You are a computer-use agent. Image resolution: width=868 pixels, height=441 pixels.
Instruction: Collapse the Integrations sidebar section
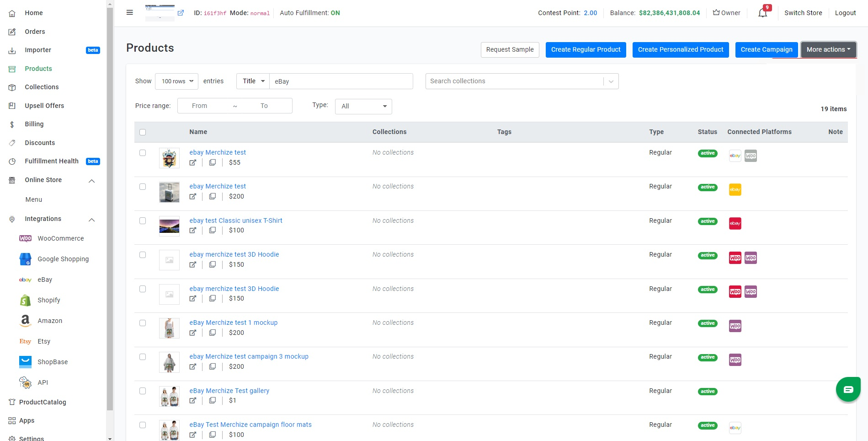pos(91,220)
